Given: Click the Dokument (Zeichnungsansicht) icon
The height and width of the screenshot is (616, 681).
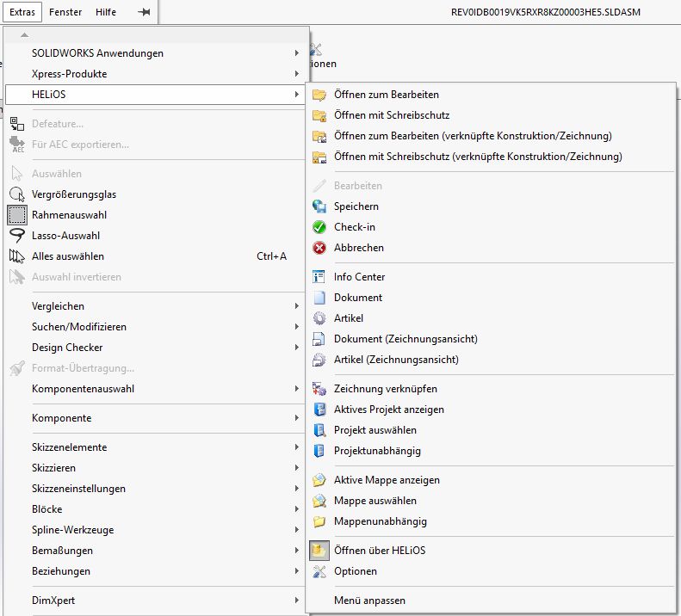Looking at the screenshot, I should [319, 339].
